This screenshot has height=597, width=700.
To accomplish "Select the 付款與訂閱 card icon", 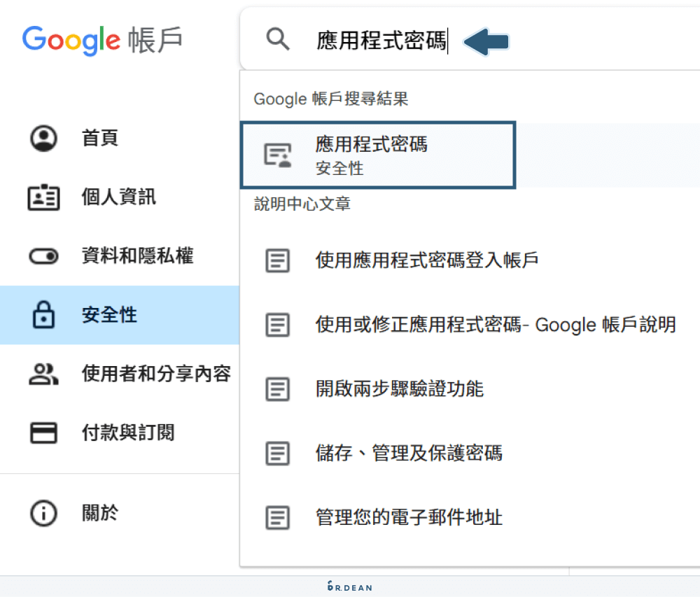I will click(43, 433).
